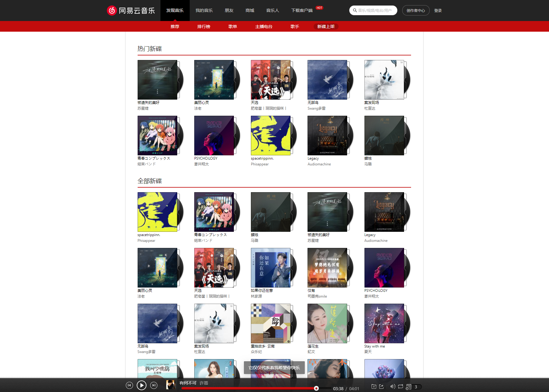The image size is (549, 392).
Task: Click the now-playing album cover thumbnail
Action: click(171, 385)
